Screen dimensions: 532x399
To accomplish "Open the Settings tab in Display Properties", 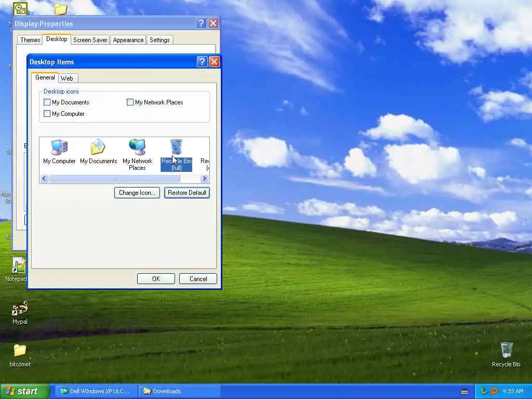I will 159,40.
